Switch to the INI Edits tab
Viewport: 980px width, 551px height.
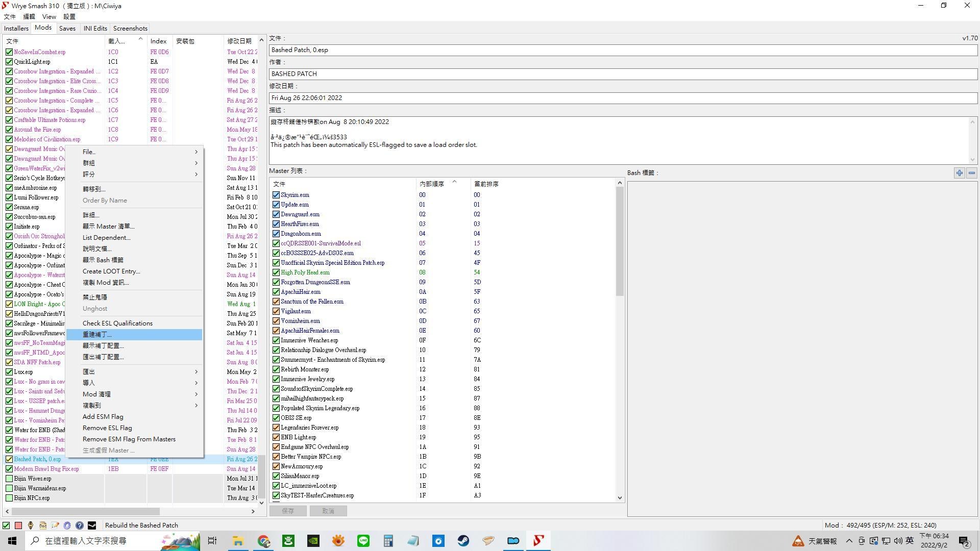95,29
